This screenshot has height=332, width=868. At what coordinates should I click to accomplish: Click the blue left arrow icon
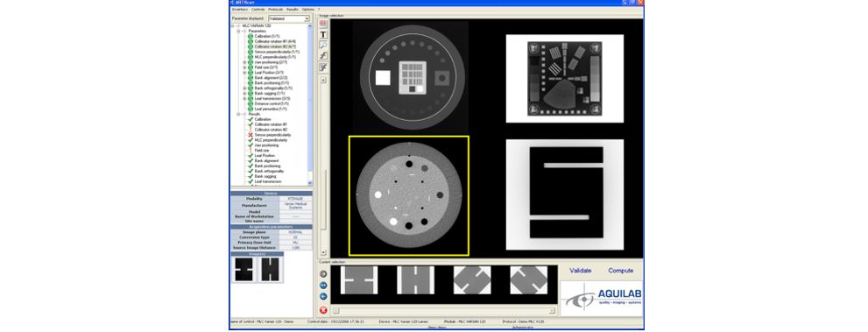click(x=323, y=297)
